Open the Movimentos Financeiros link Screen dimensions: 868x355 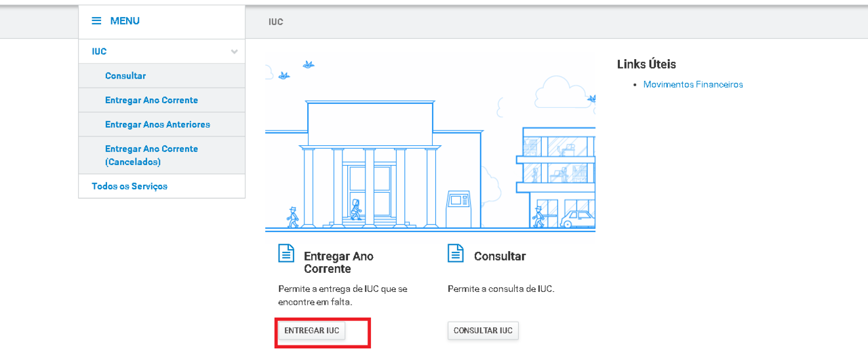693,85
